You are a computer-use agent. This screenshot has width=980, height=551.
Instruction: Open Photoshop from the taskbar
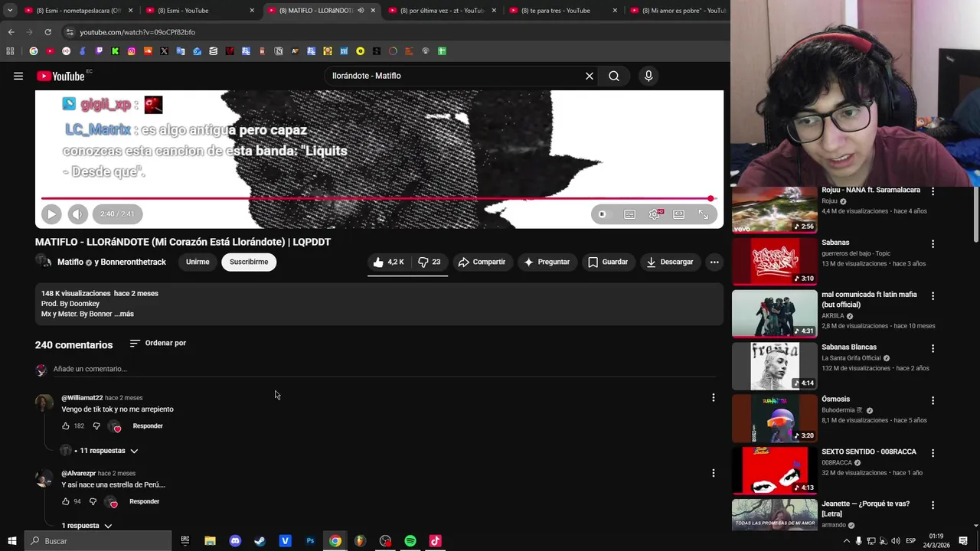coord(310,541)
